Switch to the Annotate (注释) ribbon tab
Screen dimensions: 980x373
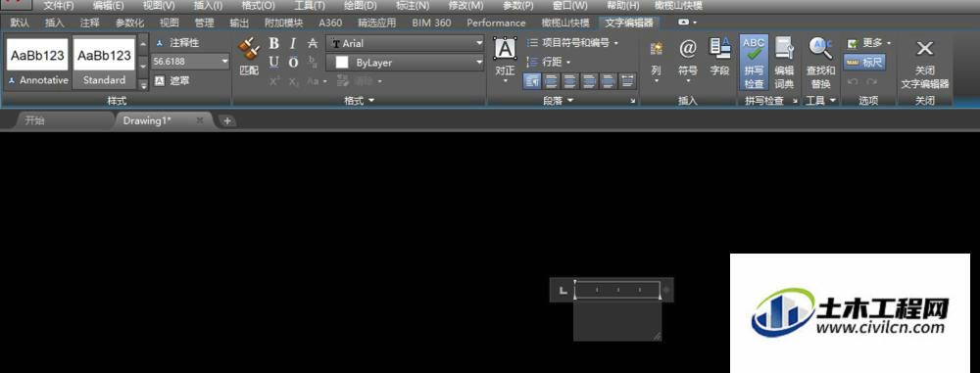pos(89,23)
